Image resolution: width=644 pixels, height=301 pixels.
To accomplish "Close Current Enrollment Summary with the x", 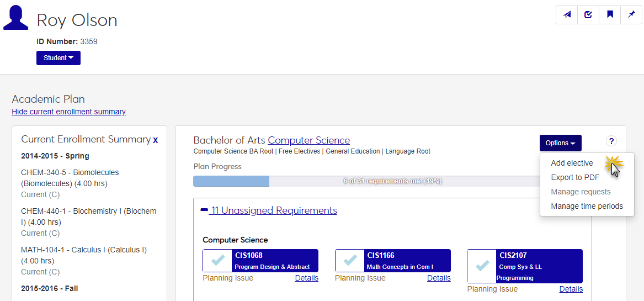I will click(x=156, y=140).
